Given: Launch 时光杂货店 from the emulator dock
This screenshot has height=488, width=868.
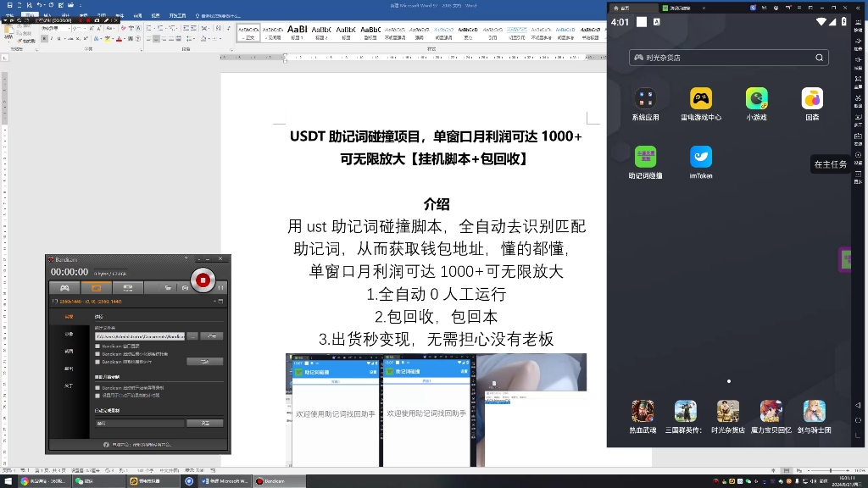Looking at the screenshot, I should click(728, 411).
